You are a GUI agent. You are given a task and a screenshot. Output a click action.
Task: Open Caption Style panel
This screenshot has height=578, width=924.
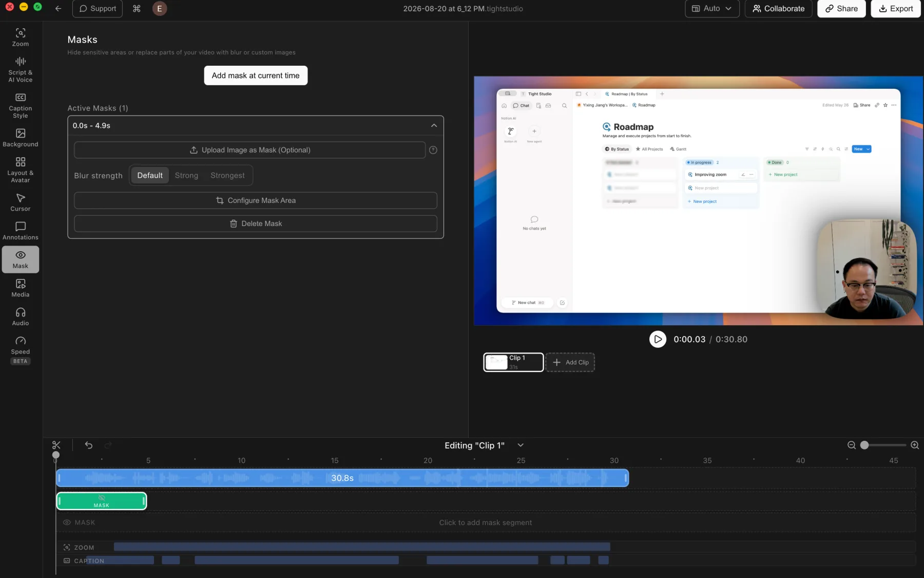point(21,105)
